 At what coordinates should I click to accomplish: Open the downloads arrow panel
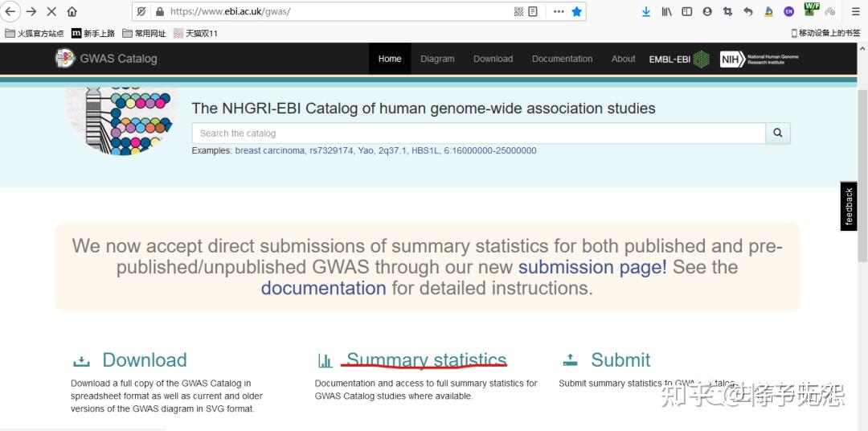pos(646,11)
